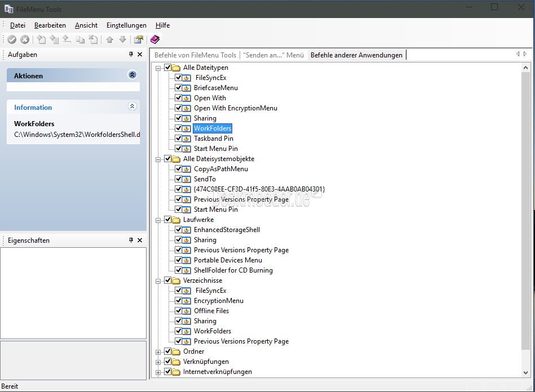Viewport: 535px width, 392px height.
Task: Open the options dialog toolbar icon
Action: [x=139, y=39]
